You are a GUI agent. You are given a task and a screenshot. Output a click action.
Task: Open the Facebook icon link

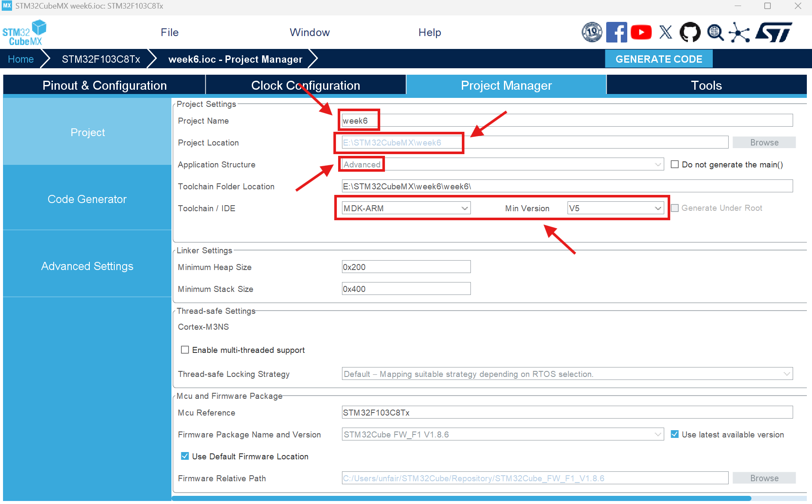click(617, 32)
